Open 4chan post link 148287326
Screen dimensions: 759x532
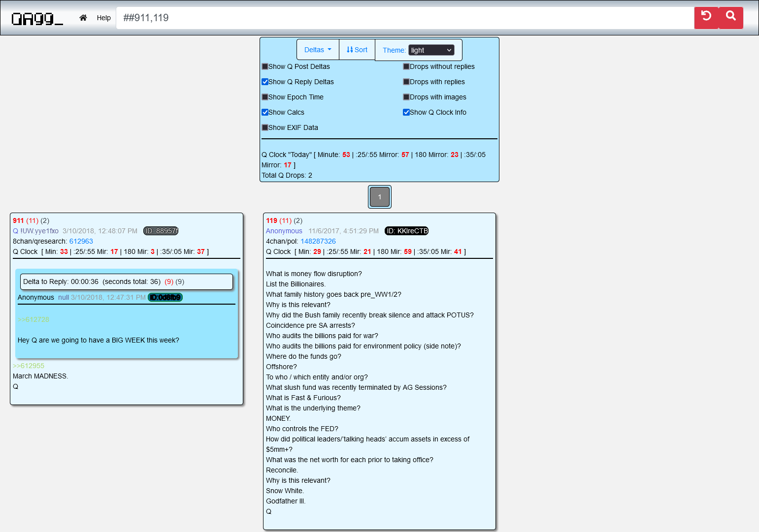coord(318,241)
